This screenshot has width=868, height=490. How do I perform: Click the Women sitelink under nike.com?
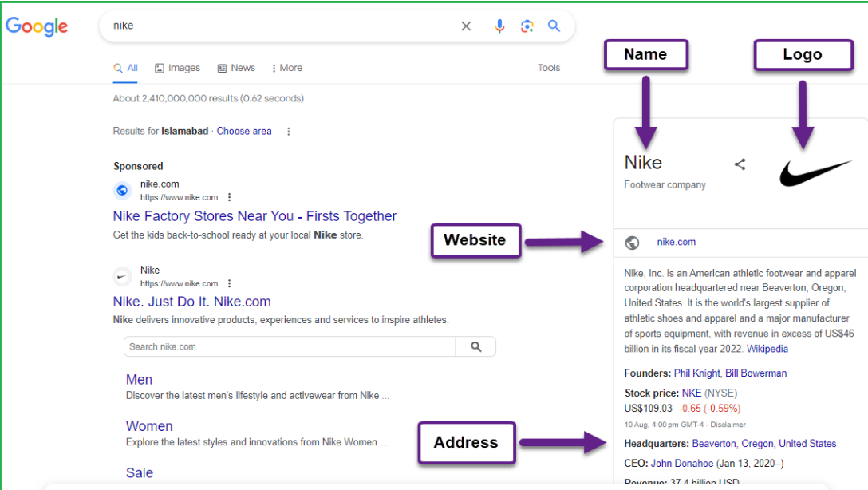pyautogui.click(x=149, y=426)
